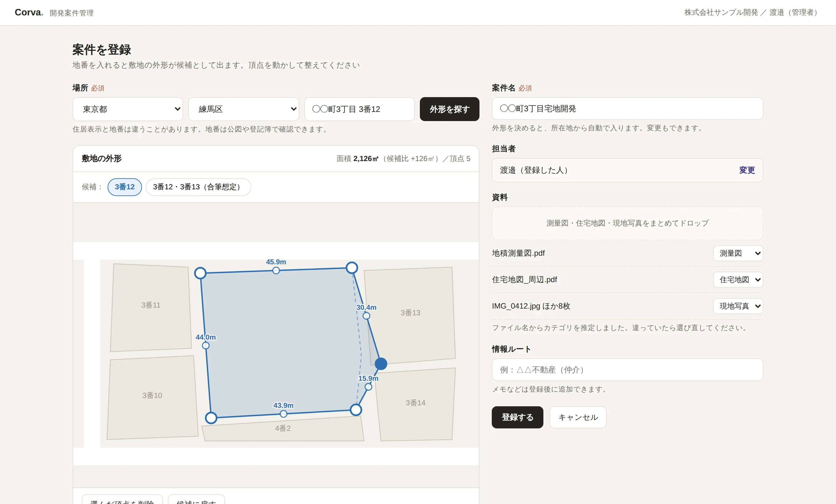Click the midpoint handle on the 15.9m edge

pyautogui.click(x=369, y=387)
